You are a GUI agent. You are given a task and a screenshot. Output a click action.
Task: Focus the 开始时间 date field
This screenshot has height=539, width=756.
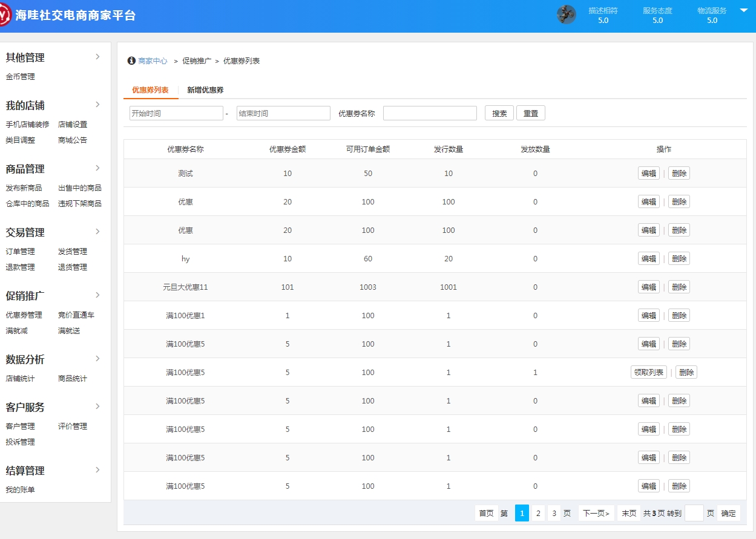pos(176,113)
